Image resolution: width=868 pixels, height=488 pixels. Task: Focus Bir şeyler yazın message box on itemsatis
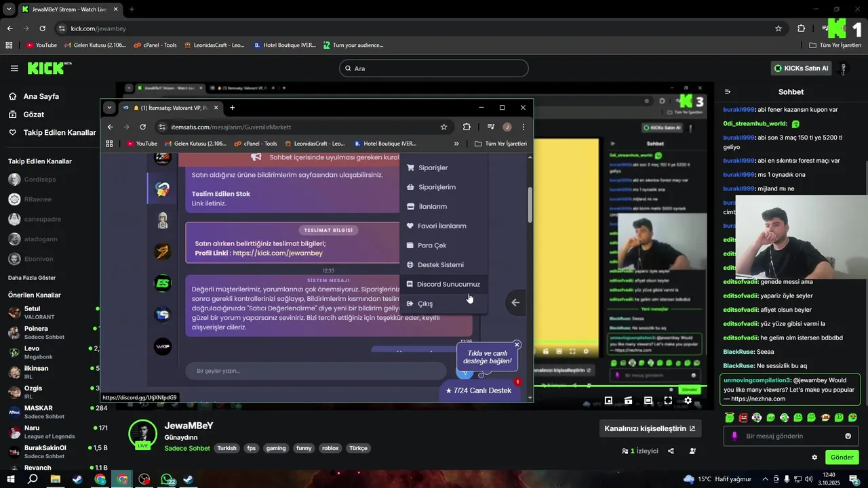(315, 371)
